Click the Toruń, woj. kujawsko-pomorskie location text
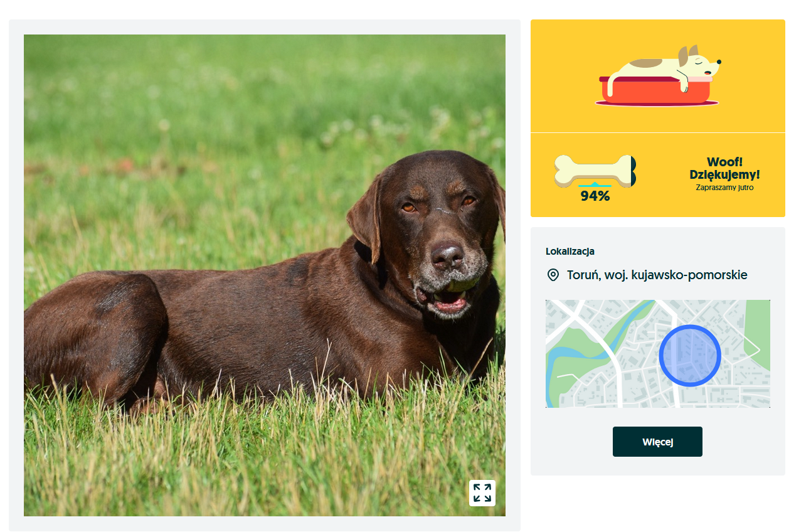The width and height of the screenshot is (811, 532). [657, 275]
